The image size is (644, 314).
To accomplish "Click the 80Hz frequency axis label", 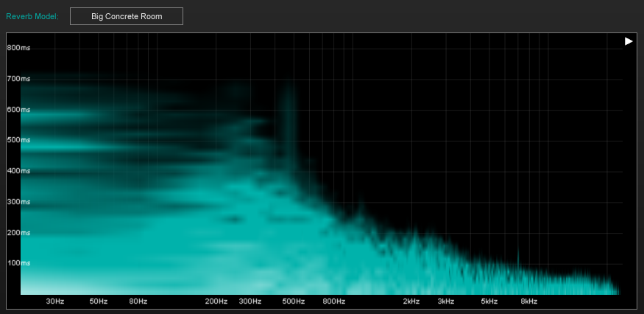I will click(x=138, y=301).
